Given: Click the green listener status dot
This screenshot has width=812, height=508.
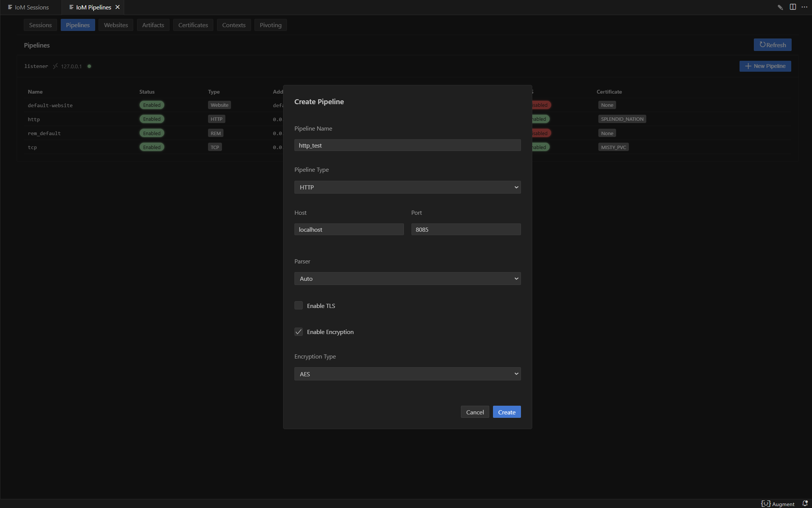Looking at the screenshot, I should 89,66.
